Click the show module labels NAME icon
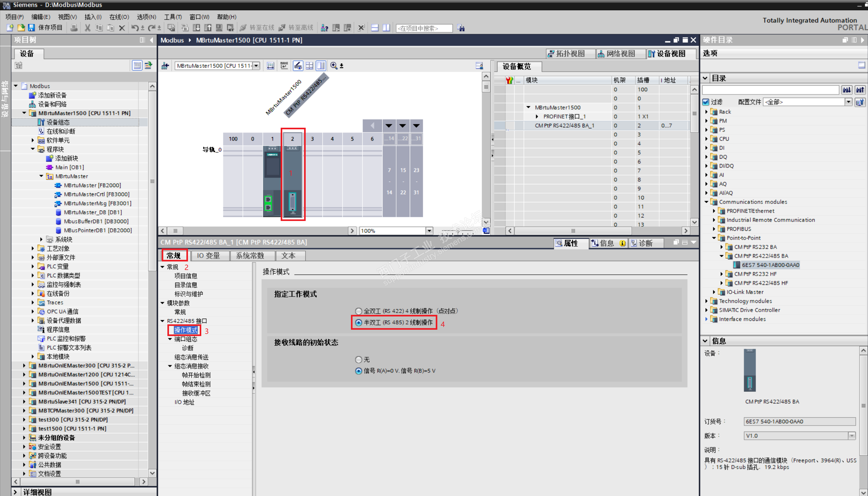Image resolution: width=868 pixels, height=496 pixels. click(x=284, y=66)
